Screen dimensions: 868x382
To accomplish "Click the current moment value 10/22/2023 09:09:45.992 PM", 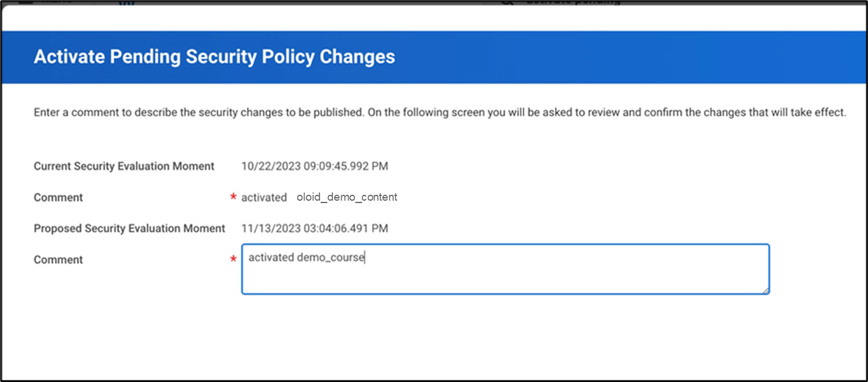I will 315,166.
